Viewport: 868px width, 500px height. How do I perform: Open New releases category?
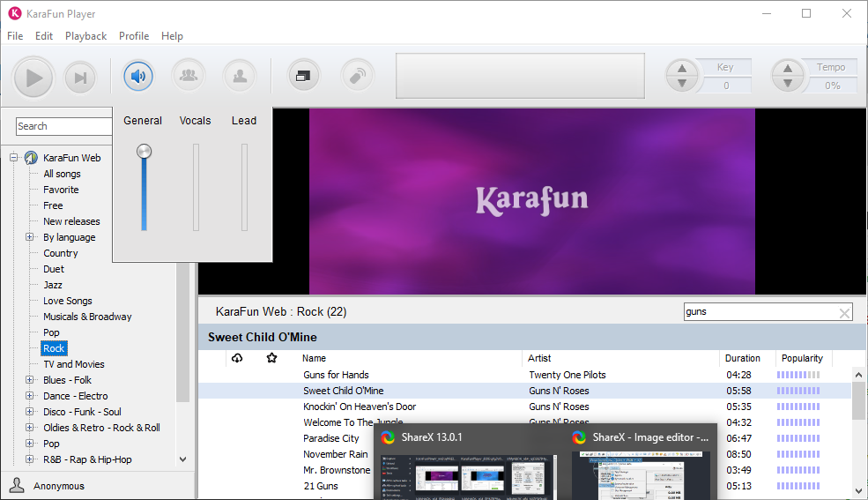pos(71,221)
